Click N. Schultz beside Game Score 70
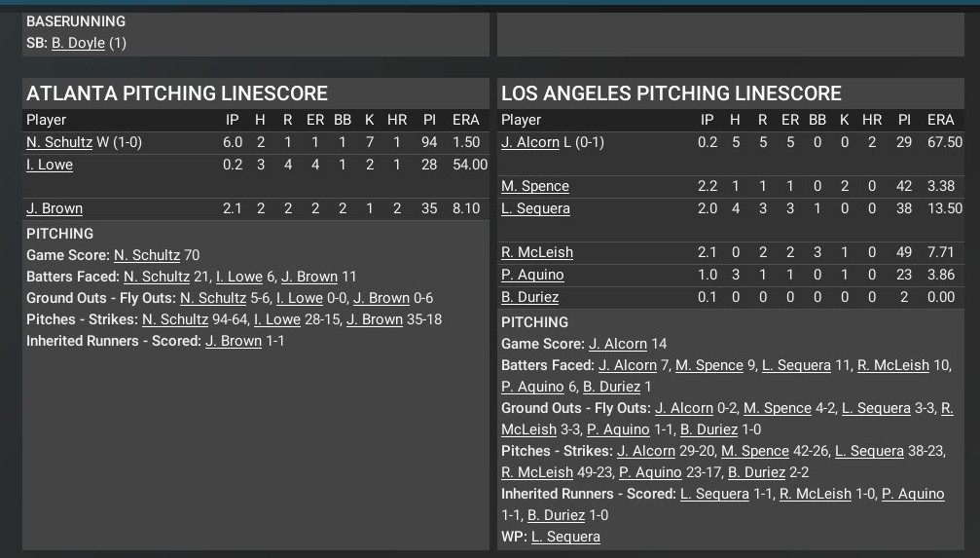 147,255
